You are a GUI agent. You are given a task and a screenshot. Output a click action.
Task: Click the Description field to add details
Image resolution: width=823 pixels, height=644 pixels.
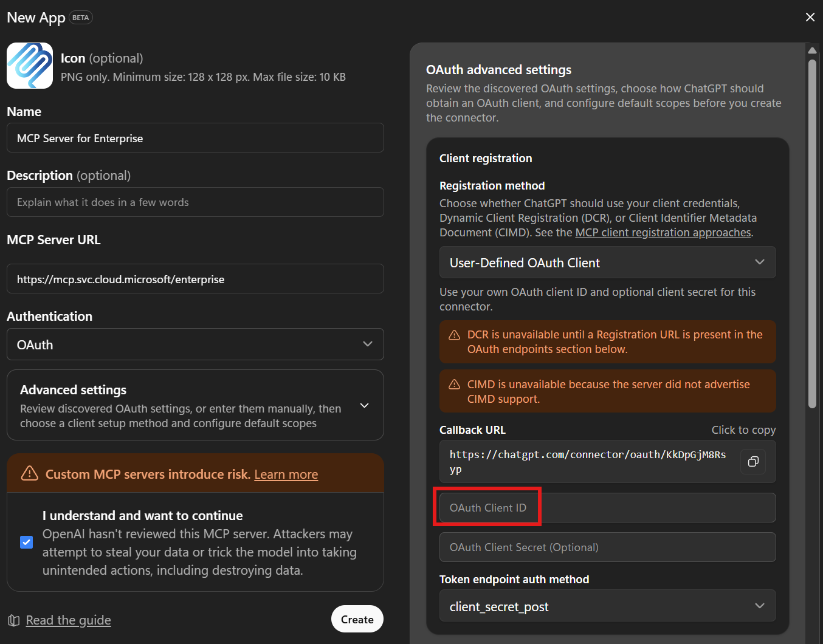pyautogui.click(x=195, y=202)
